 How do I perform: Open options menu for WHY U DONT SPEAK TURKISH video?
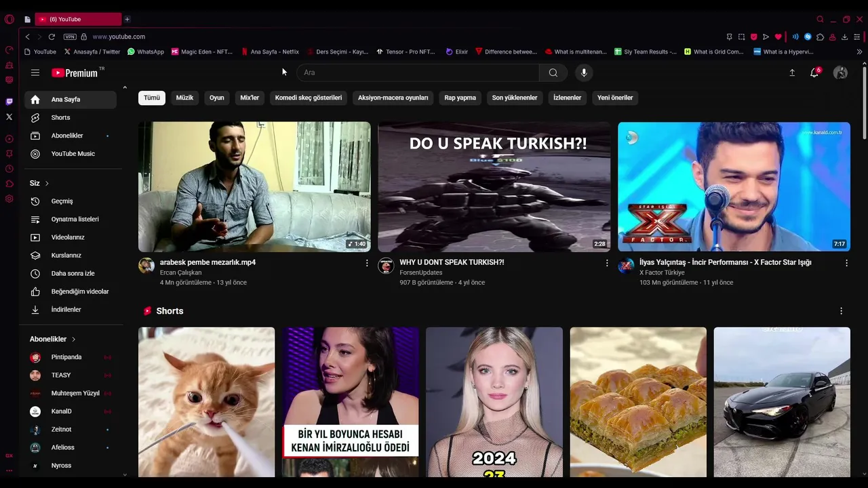(607, 263)
